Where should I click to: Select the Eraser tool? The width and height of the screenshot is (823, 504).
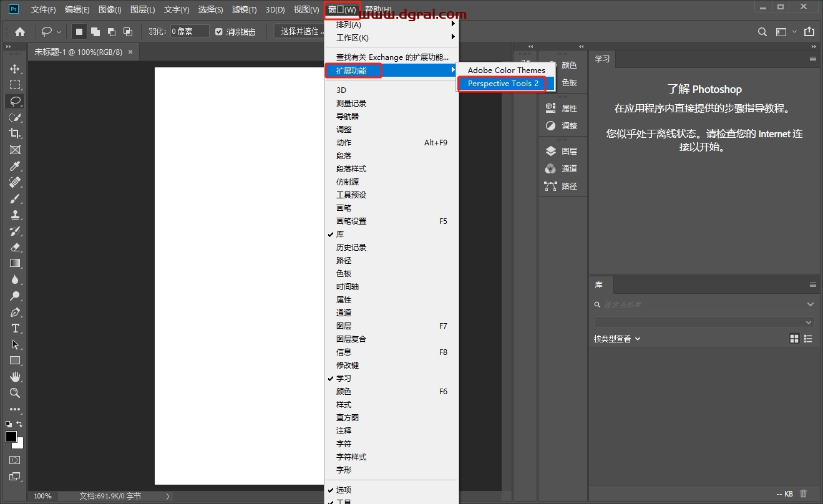pos(15,247)
